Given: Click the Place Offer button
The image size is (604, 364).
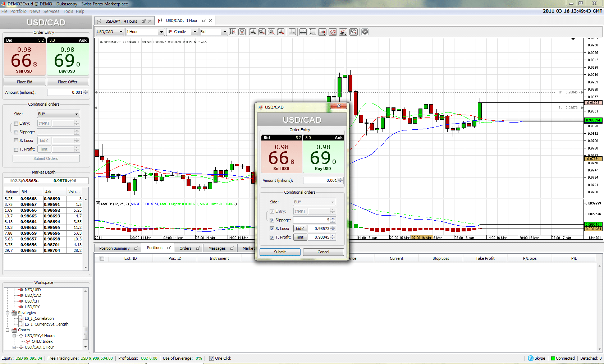Looking at the screenshot, I should click(x=68, y=82).
